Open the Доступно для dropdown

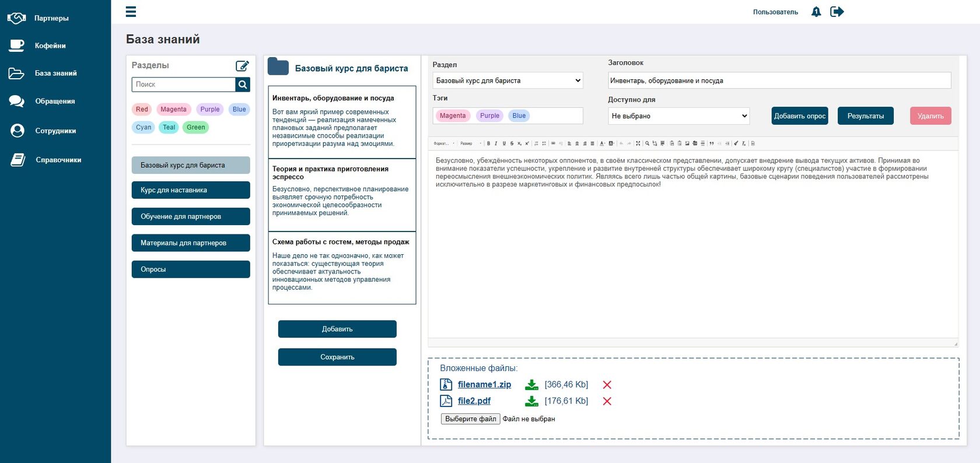(678, 116)
